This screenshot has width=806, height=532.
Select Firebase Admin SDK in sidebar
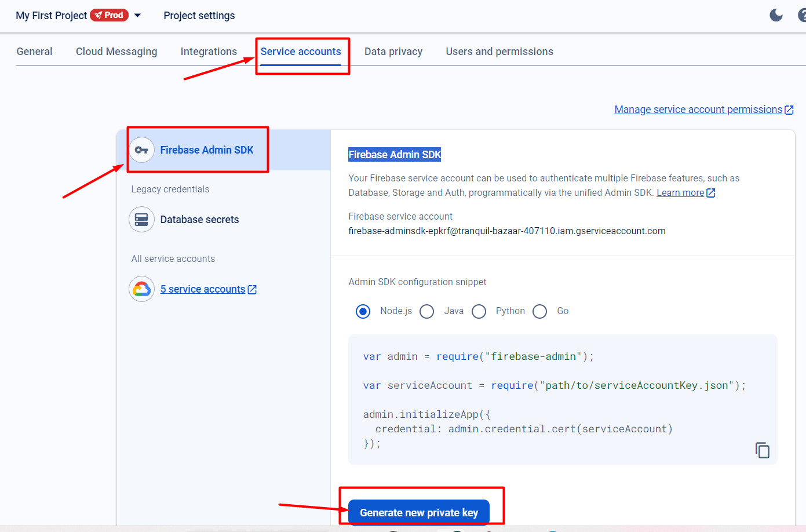coord(224,150)
